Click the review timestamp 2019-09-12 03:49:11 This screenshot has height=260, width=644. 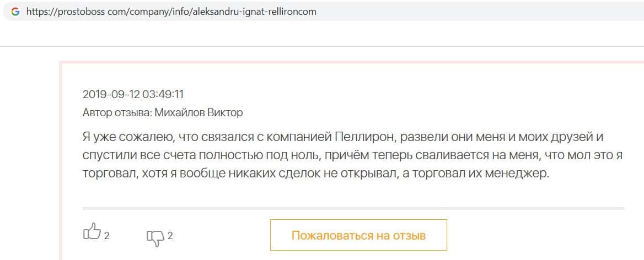coord(133,94)
